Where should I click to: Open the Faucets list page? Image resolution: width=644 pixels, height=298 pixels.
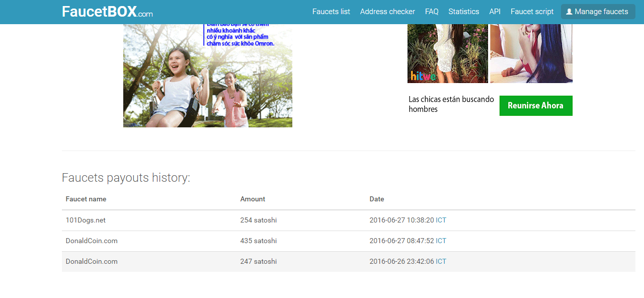(331, 12)
